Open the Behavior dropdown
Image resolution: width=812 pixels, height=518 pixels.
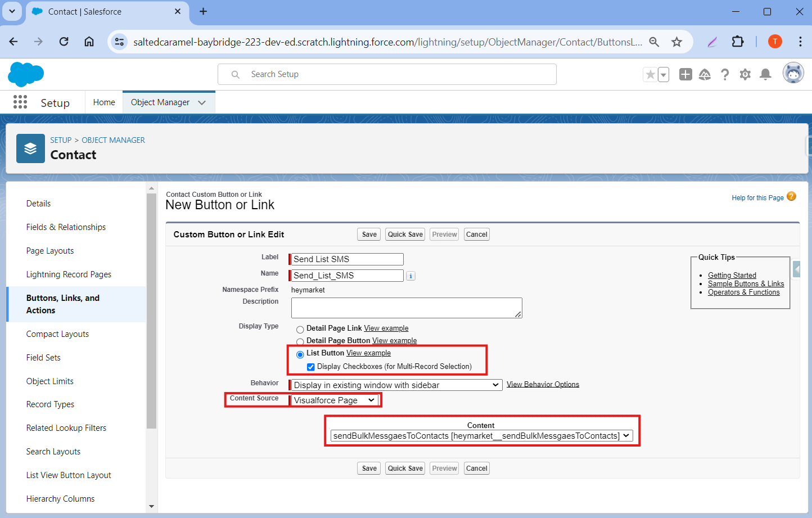[396, 385]
